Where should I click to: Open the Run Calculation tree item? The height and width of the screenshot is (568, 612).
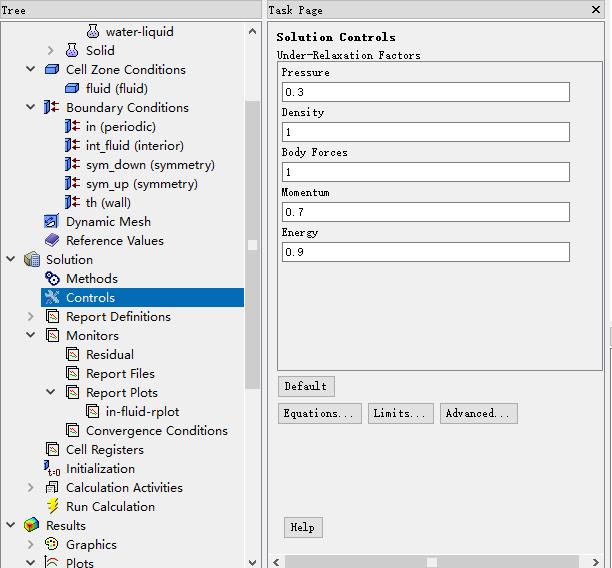(x=110, y=507)
